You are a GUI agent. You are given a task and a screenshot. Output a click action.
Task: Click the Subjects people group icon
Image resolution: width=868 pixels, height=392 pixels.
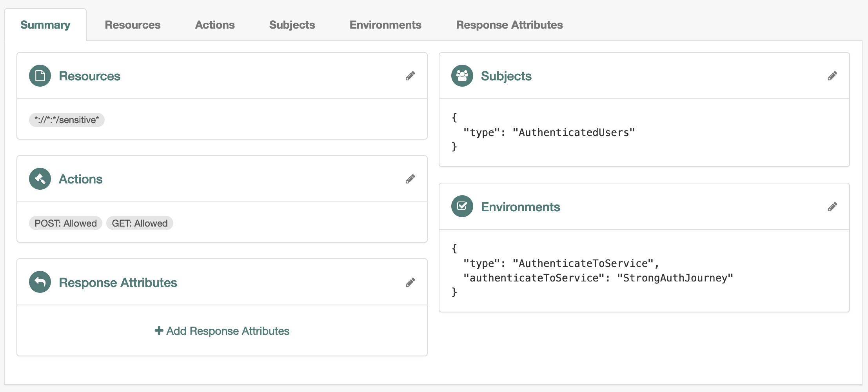[x=462, y=76]
